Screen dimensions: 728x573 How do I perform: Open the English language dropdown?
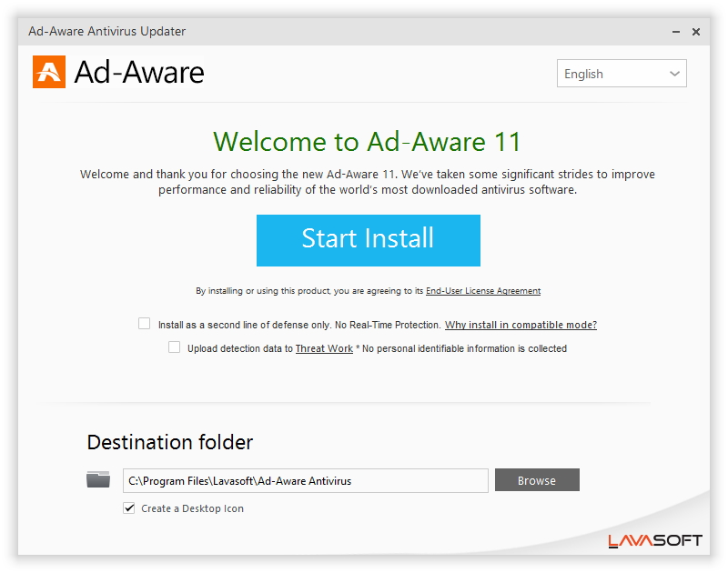pyautogui.click(x=622, y=74)
